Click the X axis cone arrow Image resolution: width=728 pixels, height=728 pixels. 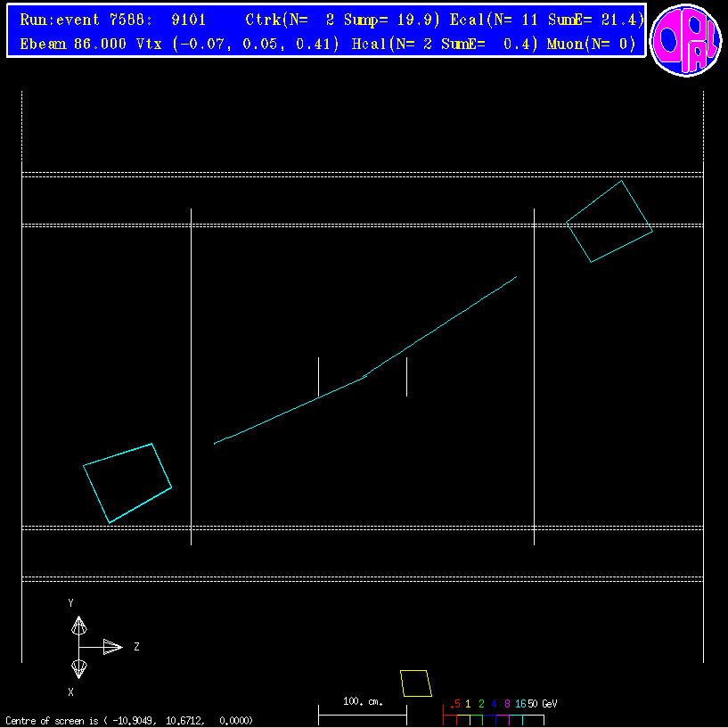tap(79, 667)
